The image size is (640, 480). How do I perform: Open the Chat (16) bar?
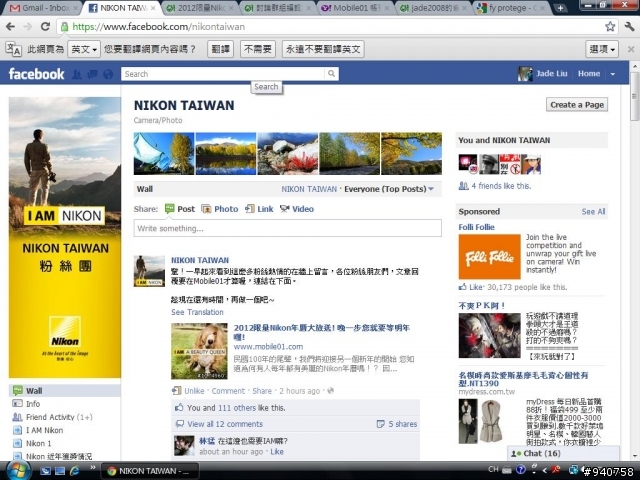(563, 453)
